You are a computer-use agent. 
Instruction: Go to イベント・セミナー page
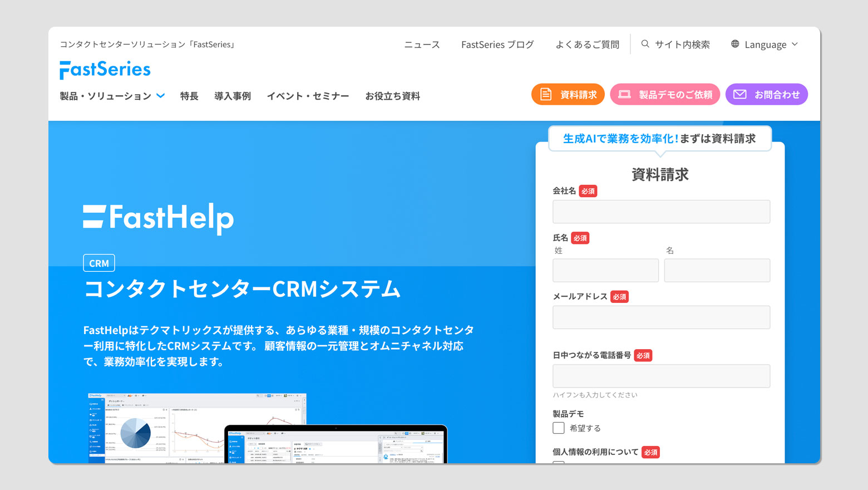[x=308, y=96]
